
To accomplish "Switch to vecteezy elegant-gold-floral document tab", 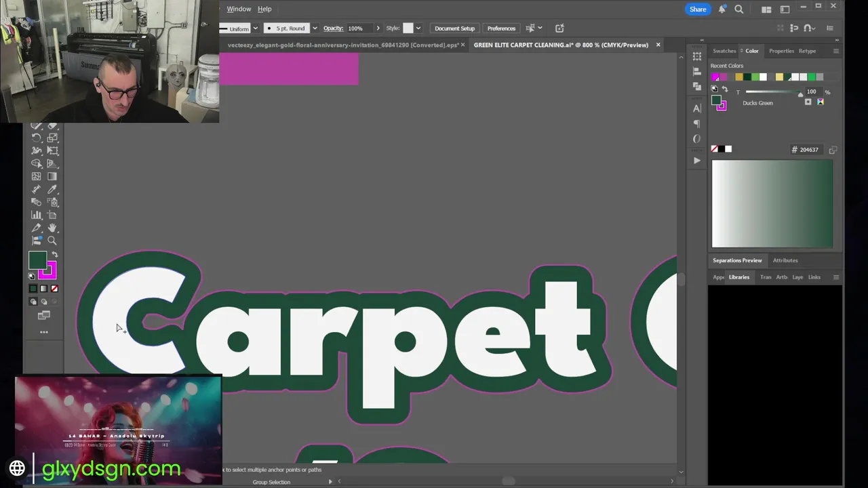I will pos(343,45).
